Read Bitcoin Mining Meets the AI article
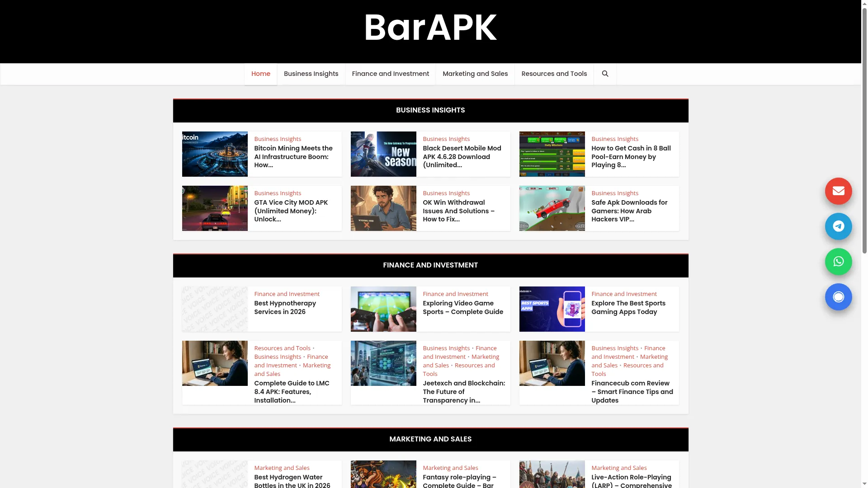 click(293, 157)
